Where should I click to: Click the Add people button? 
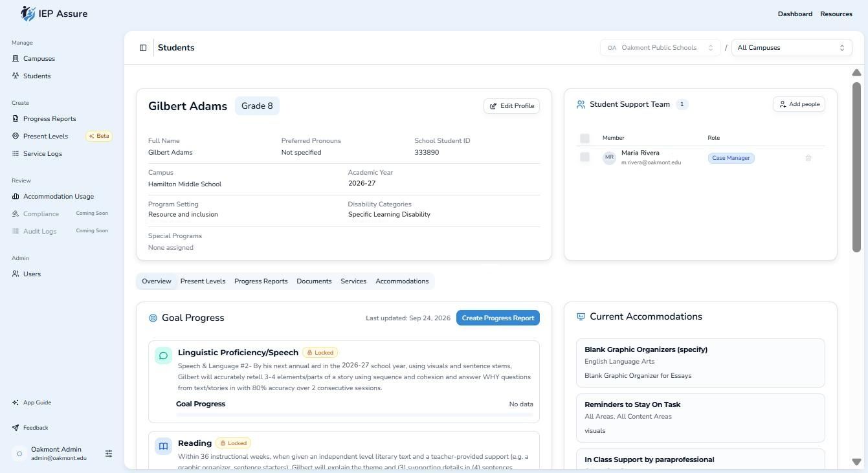point(799,104)
